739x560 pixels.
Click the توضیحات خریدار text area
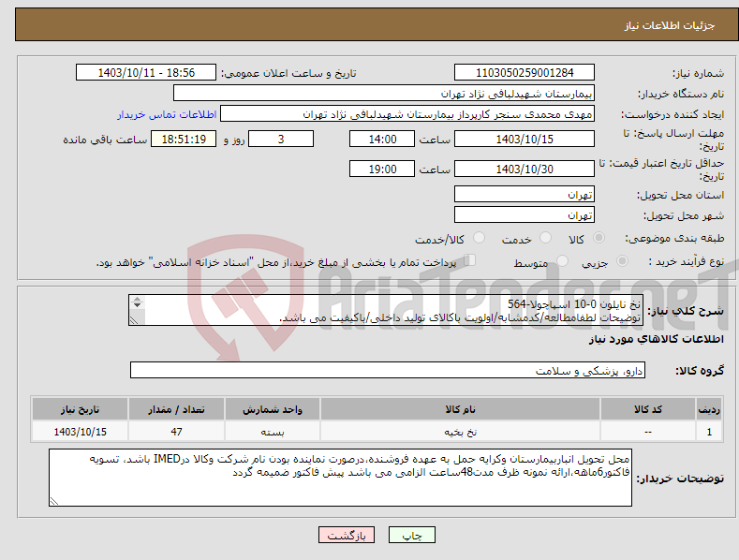pyautogui.click(x=340, y=478)
